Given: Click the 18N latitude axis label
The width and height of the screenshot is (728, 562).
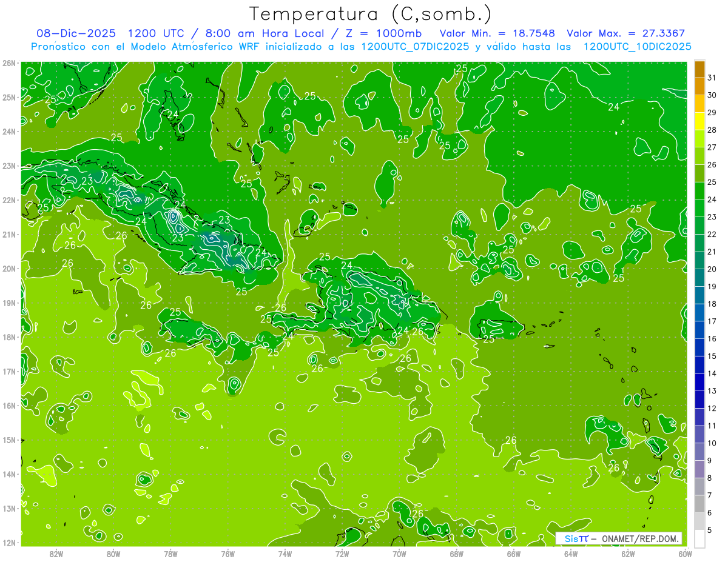Looking at the screenshot, I should click(8, 337).
